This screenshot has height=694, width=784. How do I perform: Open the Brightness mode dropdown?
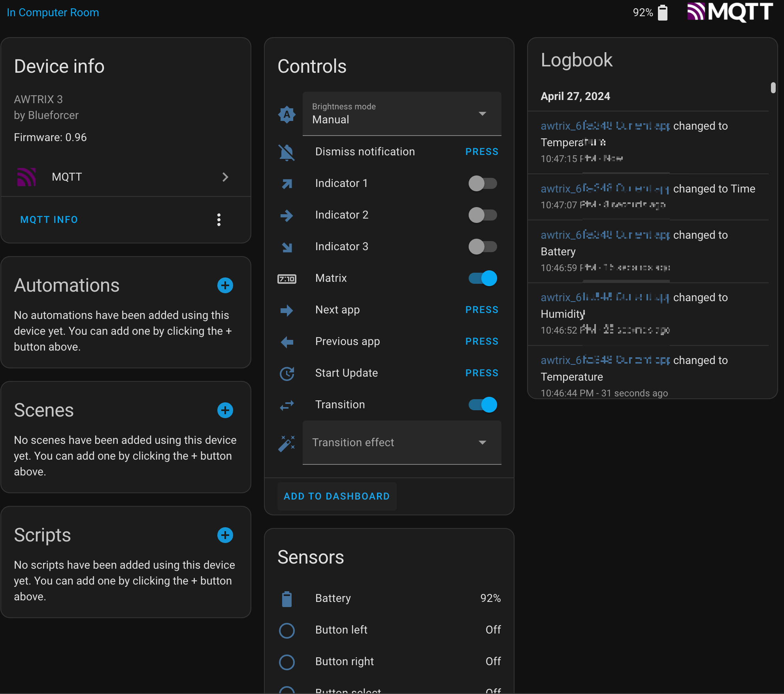pyautogui.click(x=402, y=114)
